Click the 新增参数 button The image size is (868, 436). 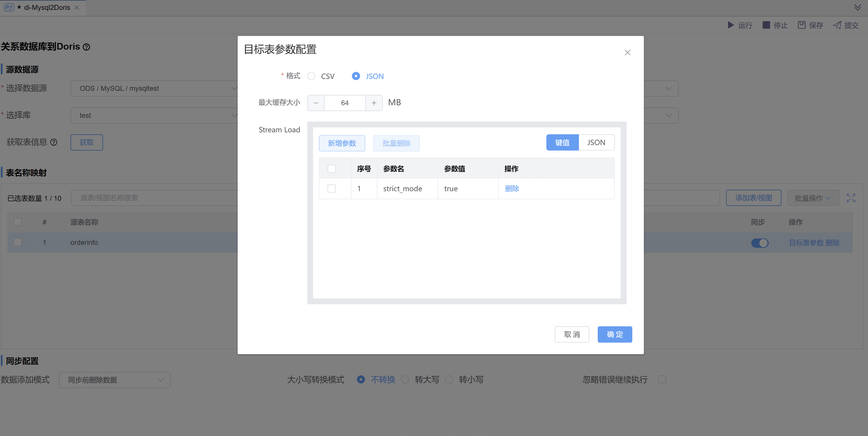tap(342, 143)
